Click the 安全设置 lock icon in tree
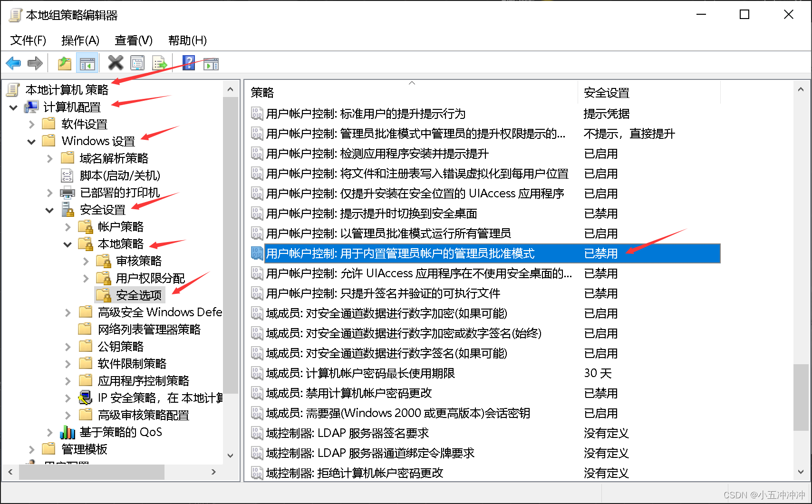 68,209
